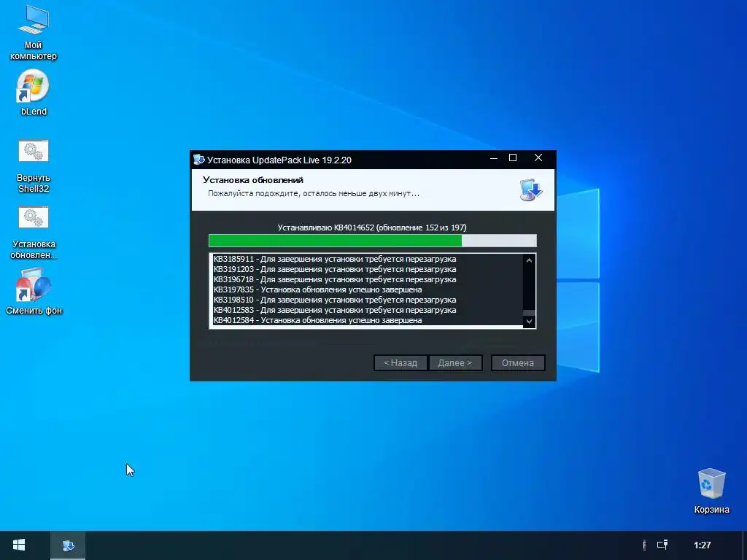747x560 pixels.
Task: Select the KB3196718 log line
Action: 334,279
